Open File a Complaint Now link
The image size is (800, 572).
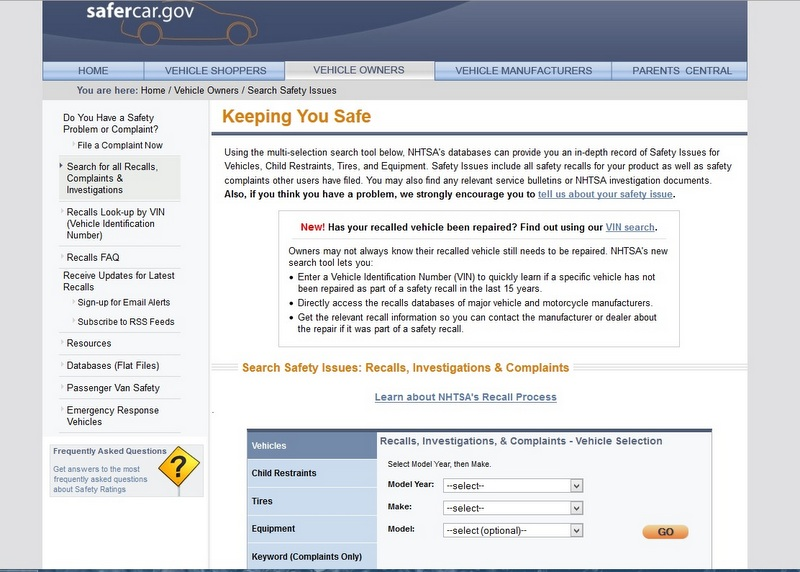(x=120, y=145)
